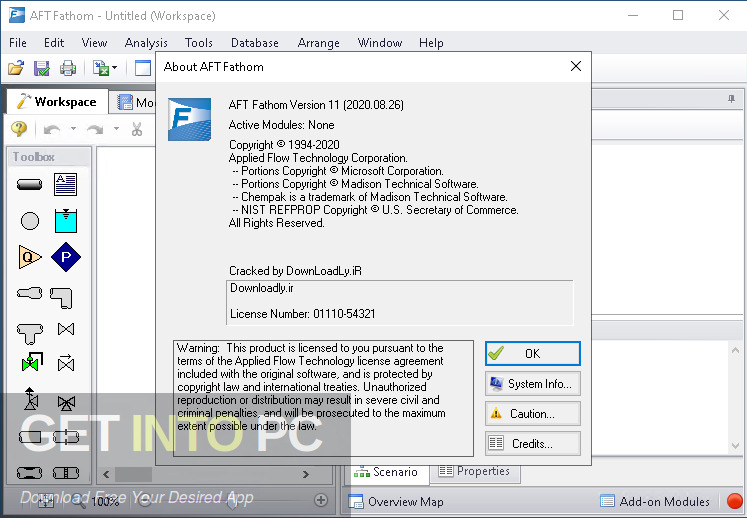Click the yellow Help question mark icon
The image size is (747, 518).
click(19, 129)
